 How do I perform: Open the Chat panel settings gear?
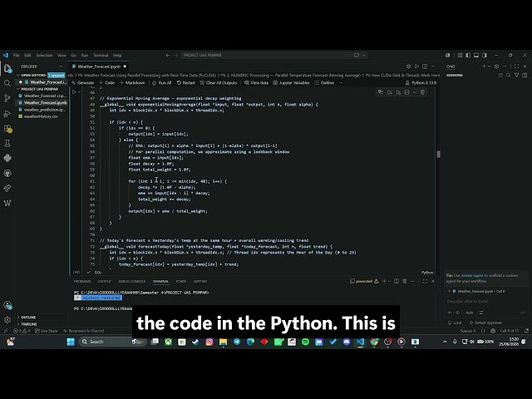click(x=497, y=66)
